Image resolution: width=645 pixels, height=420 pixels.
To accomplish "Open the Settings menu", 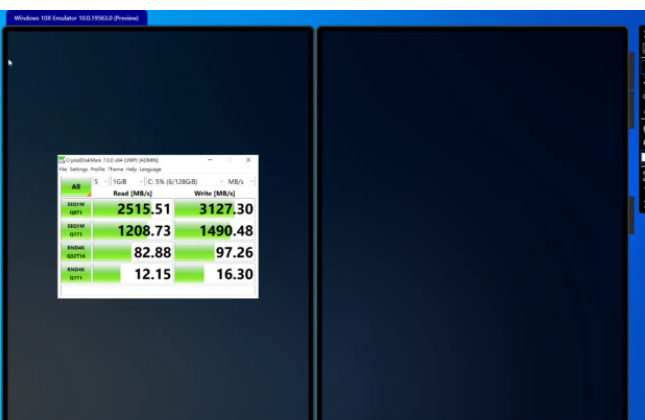I will click(79, 169).
